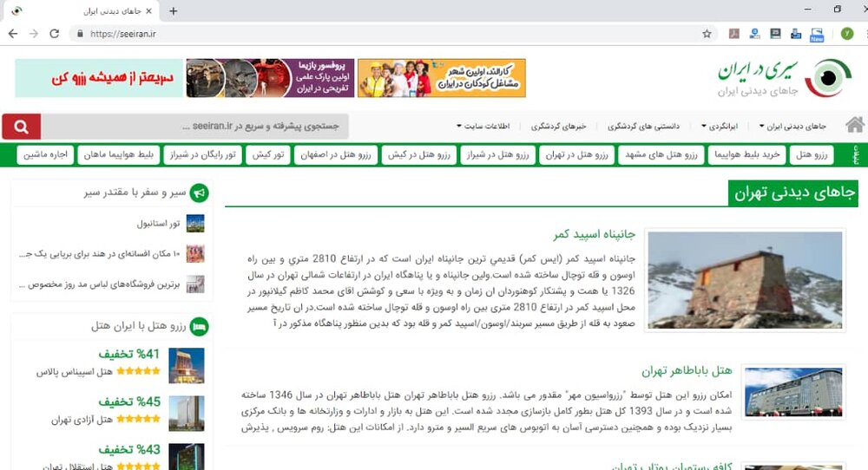Click the بلیط هواپیما ماهان button
The height and width of the screenshot is (470, 868).
tap(118, 155)
